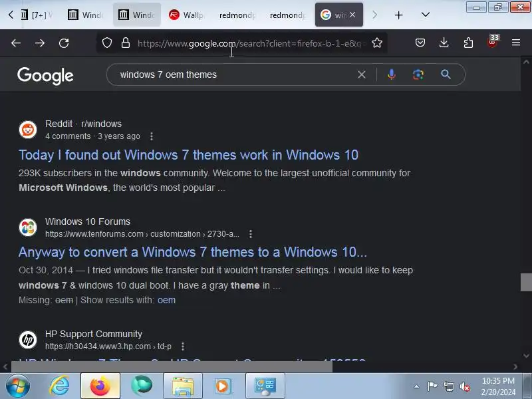Open the taskbar clock showing 10:35 PM
Viewport: 532px width, 399px height.
point(498,386)
